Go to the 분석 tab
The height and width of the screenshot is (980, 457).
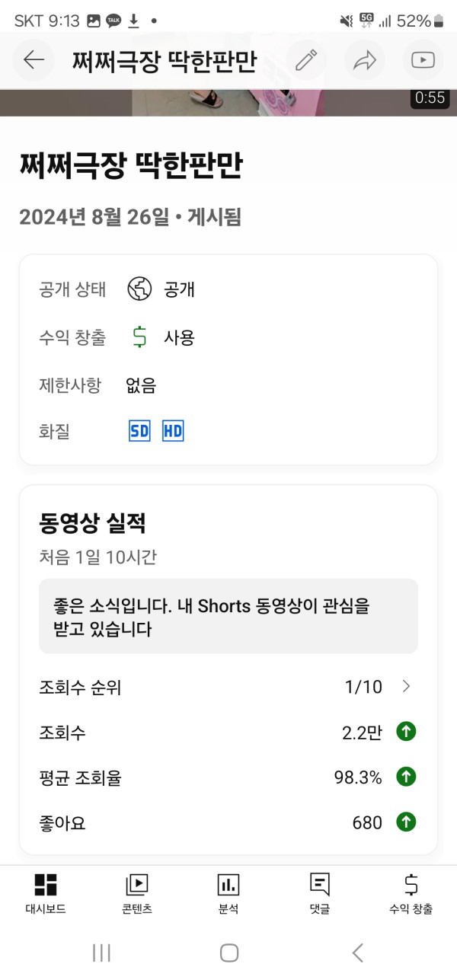[x=228, y=893]
